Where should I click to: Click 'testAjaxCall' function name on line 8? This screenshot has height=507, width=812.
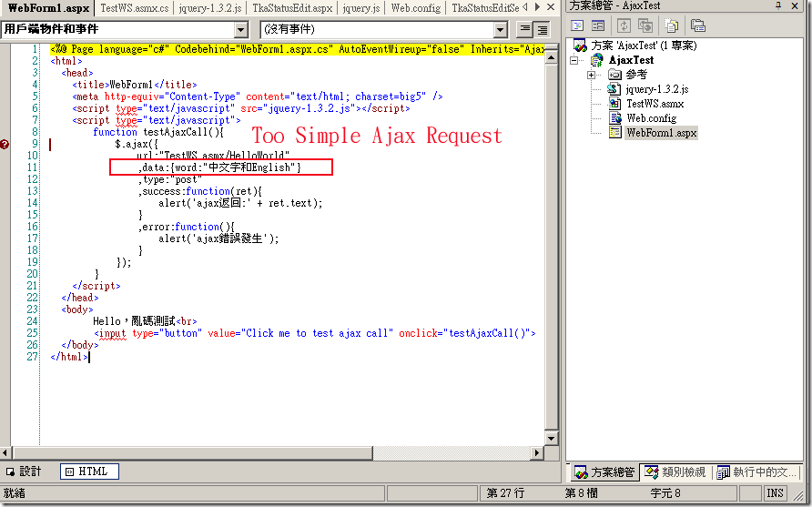click(x=175, y=132)
